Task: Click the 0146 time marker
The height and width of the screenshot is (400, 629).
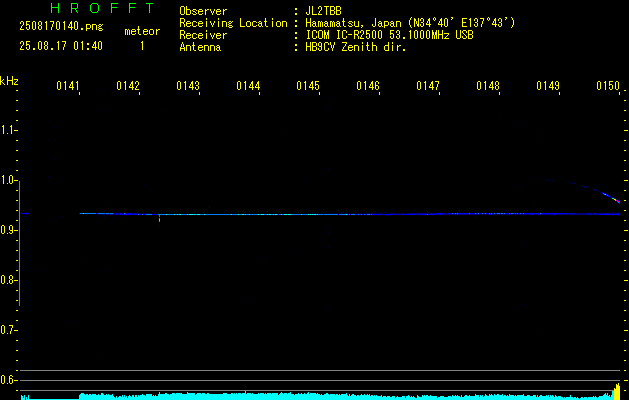Action: click(x=367, y=86)
